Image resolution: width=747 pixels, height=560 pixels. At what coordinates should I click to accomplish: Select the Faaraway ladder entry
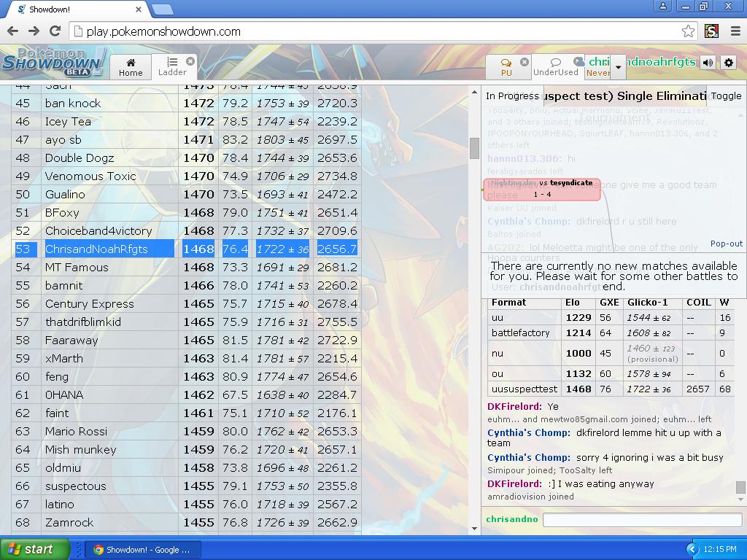click(x=186, y=340)
